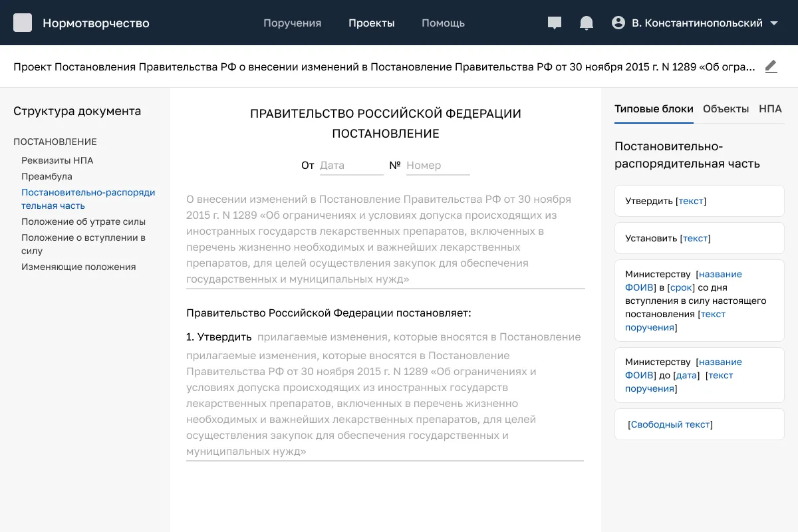Insert Министерству block with срок
Screen dimensions: 798x532
pyautogui.click(x=700, y=301)
